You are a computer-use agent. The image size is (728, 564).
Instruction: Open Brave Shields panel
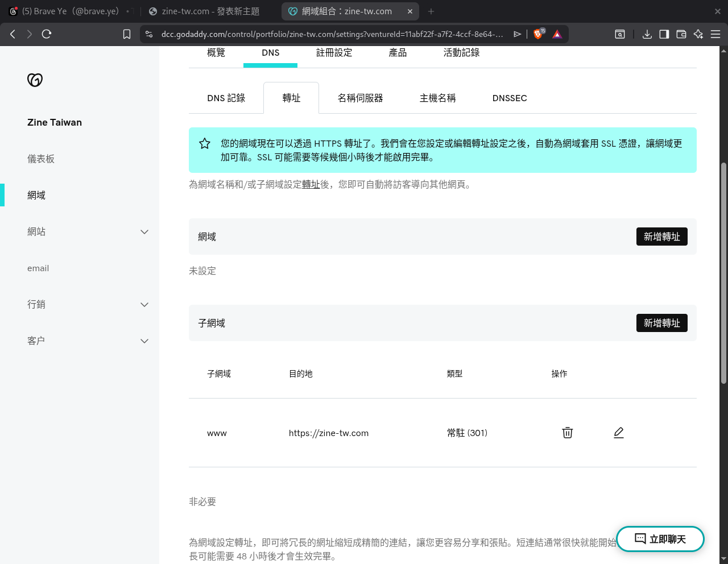pyautogui.click(x=537, y=34)
